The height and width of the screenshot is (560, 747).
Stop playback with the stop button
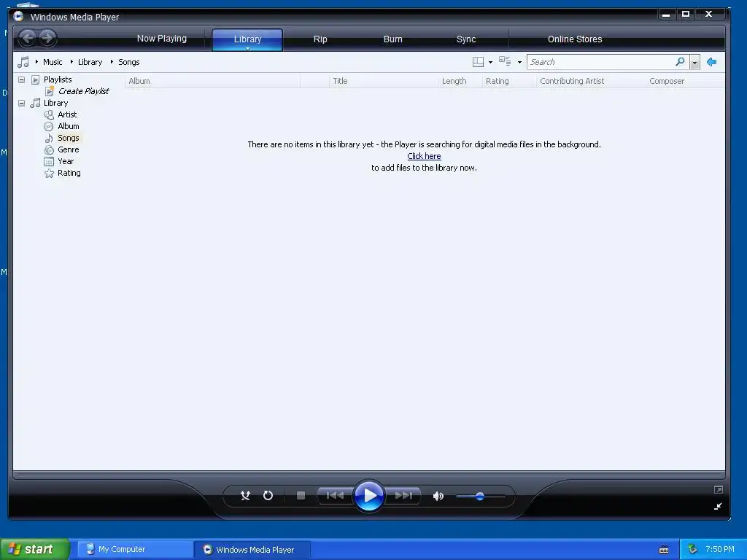coord(301,496)
